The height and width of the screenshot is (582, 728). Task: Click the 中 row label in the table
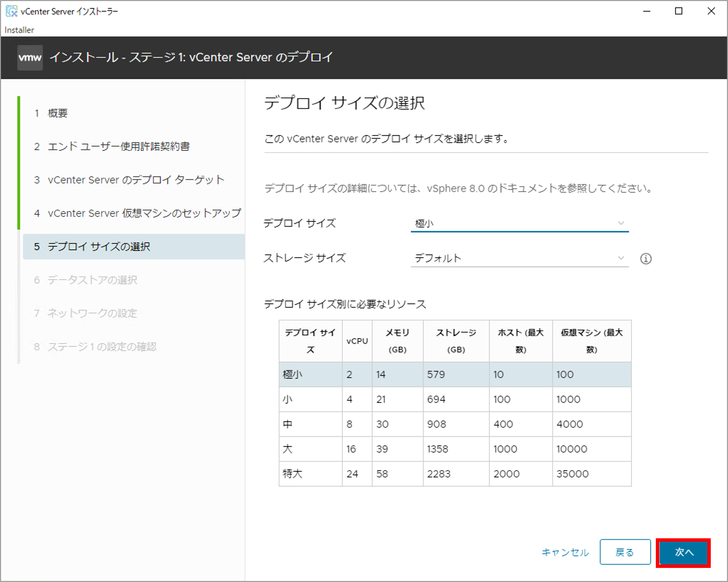[288, 424]
